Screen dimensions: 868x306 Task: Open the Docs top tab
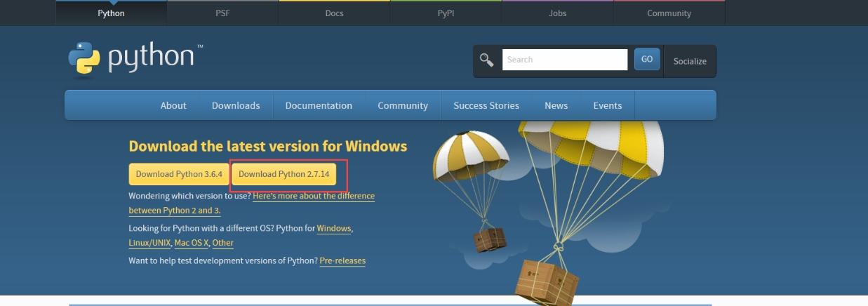tap(335, 13)
